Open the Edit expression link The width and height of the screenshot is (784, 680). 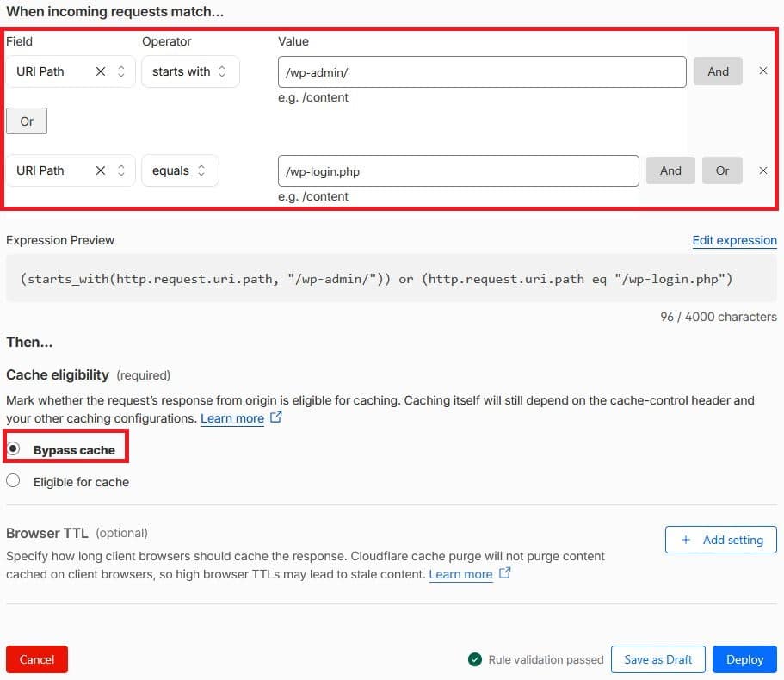pyautogui.click(x=734, y=240)
